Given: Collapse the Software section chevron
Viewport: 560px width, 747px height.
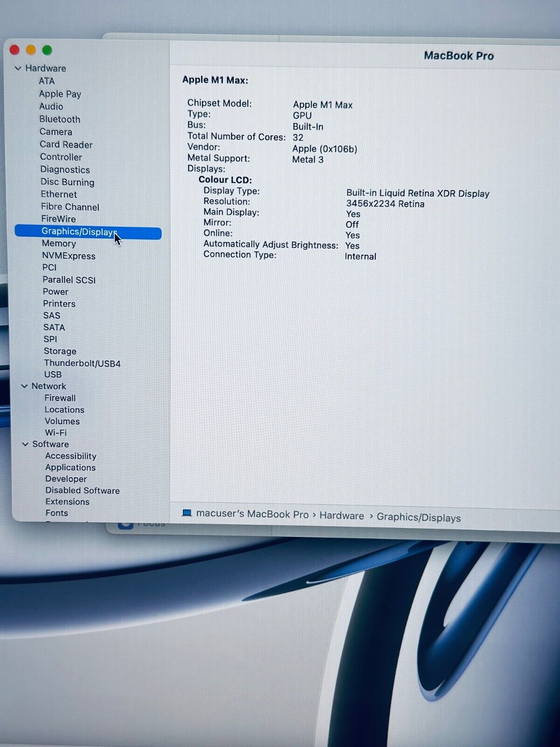Looking at the screenshot, I should click(x=25, y=444).
